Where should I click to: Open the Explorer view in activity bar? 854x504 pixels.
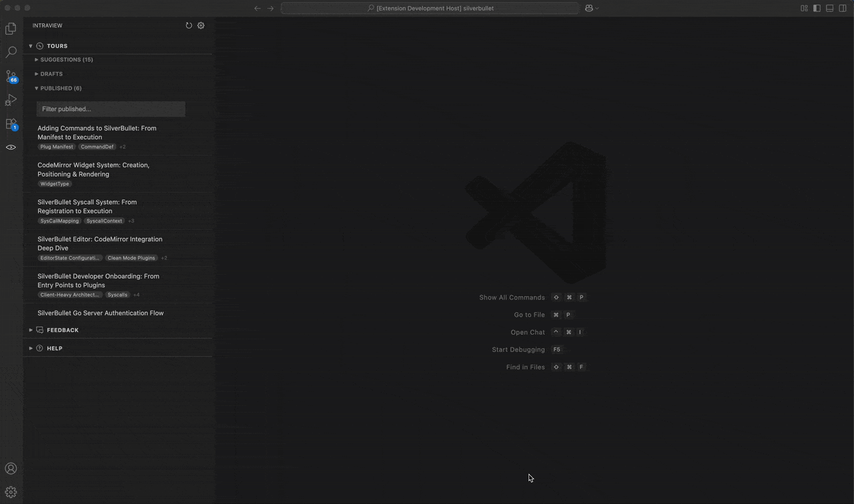coord(11,29)
